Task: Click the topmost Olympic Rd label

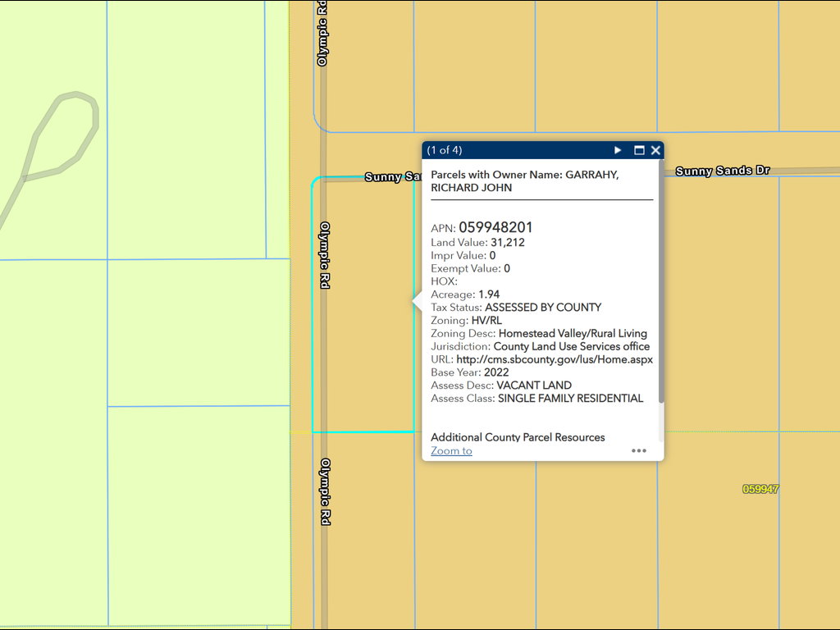Action: [323, 33]
